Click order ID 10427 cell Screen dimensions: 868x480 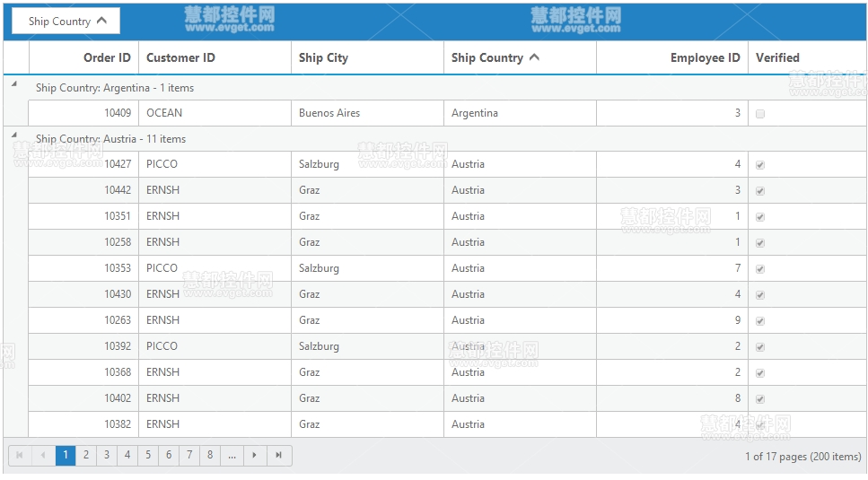[x=83, y=164]
